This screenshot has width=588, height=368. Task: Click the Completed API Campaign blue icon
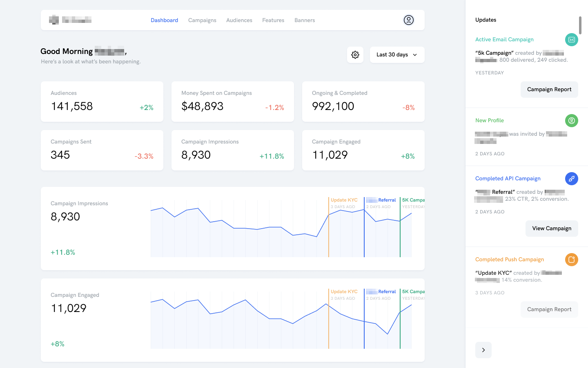tap(571, 179)
